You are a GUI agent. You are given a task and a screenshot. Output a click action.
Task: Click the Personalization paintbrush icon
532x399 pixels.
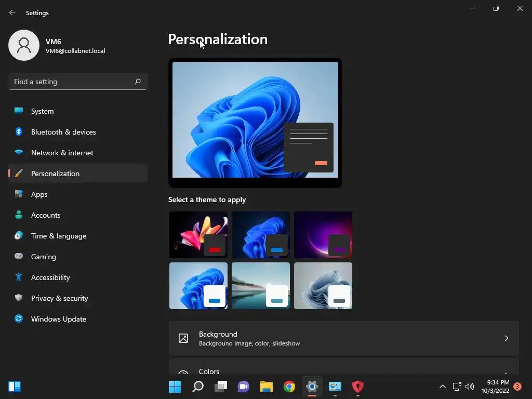click(19, 174)
